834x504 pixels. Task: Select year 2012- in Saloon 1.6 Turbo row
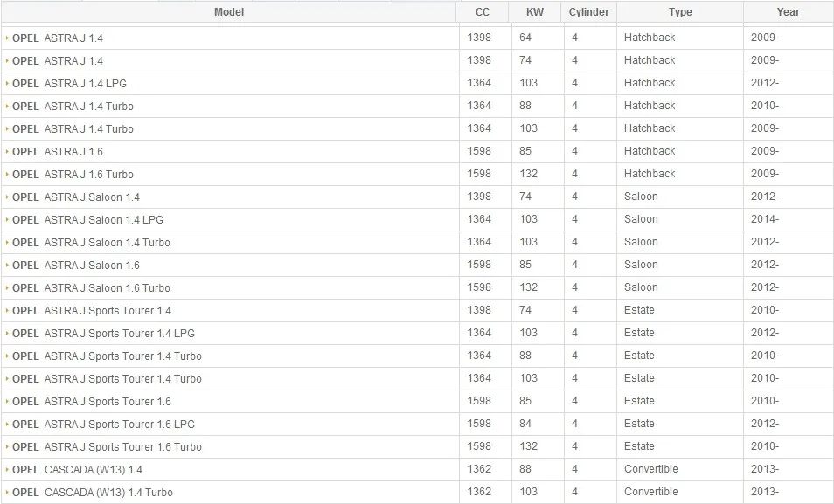(765, 287)
